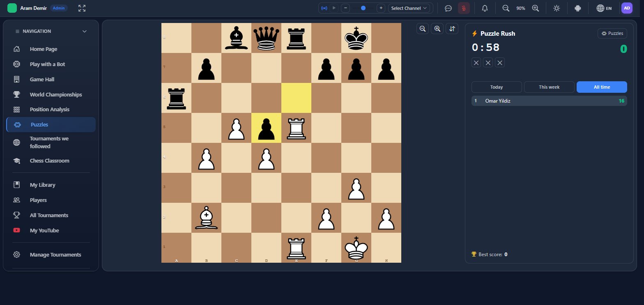Go to the Game Hall
Image resolution: width=644 pixels, height=305 pixels.
51,80
